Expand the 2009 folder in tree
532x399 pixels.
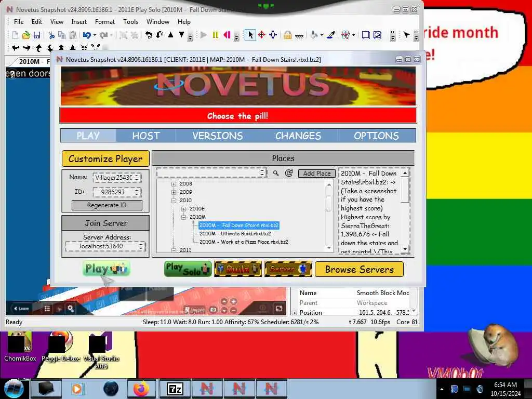[174, 192]
